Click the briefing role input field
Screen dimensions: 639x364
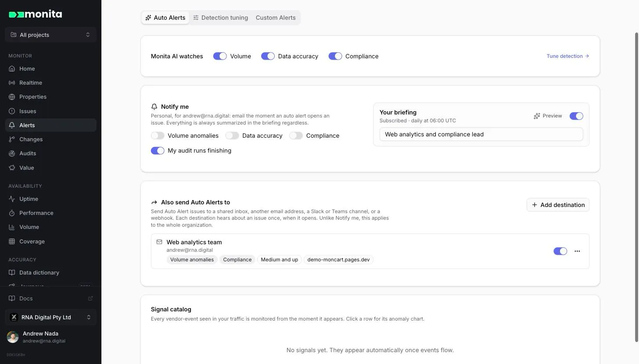click(481, 134)
